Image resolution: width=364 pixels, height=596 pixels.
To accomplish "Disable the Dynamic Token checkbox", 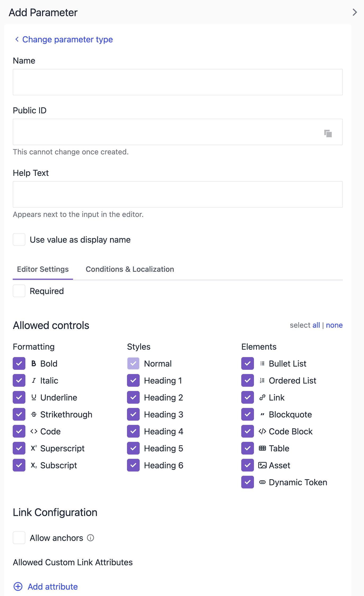I will coord(248,482).
